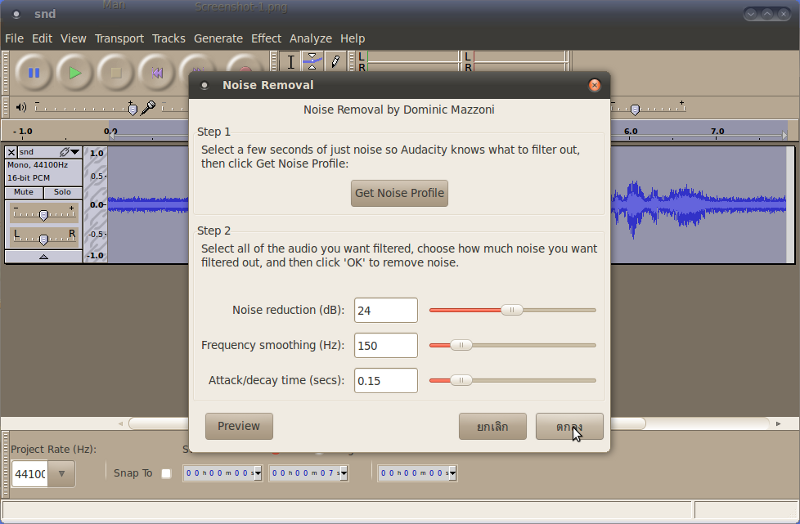
Task: Click the 7.0 mark on the timeline ruler
Action: (x=717, y=131)
